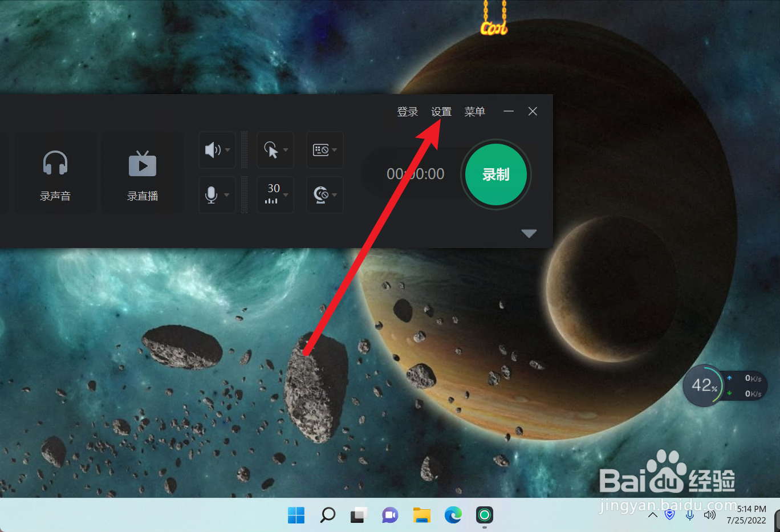Click the screen recorder taskbar icon
The image size is (780, 532).
(484, 515)
